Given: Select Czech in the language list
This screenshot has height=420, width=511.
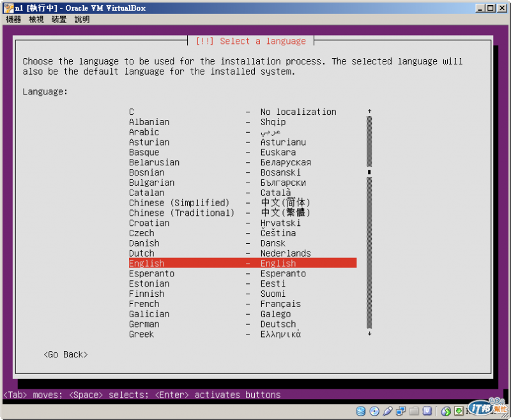Looking at the screenshot, I should [x=243, y=233].
